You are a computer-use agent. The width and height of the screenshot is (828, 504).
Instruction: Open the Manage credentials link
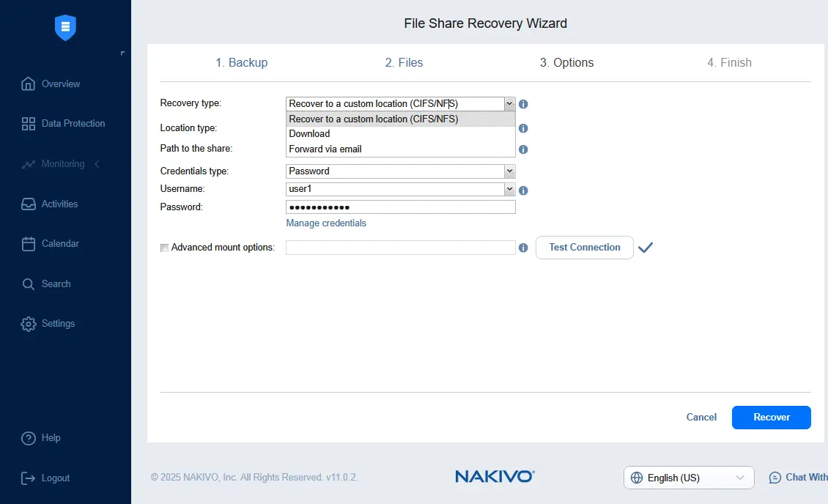tap(326, 223)
